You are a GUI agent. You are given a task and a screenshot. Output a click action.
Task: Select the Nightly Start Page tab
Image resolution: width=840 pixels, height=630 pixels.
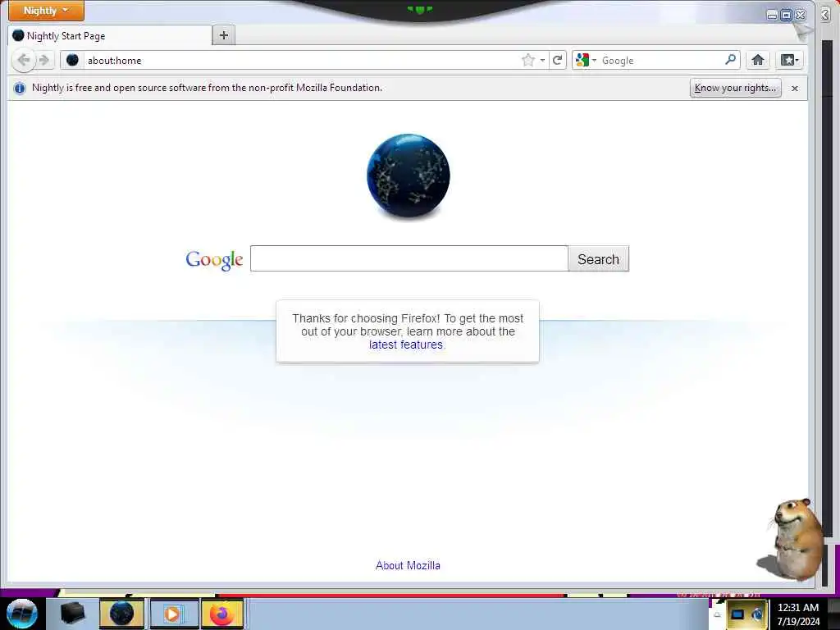click(x=111, y=36)
